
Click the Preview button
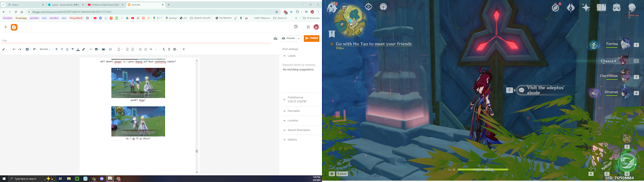289,38
